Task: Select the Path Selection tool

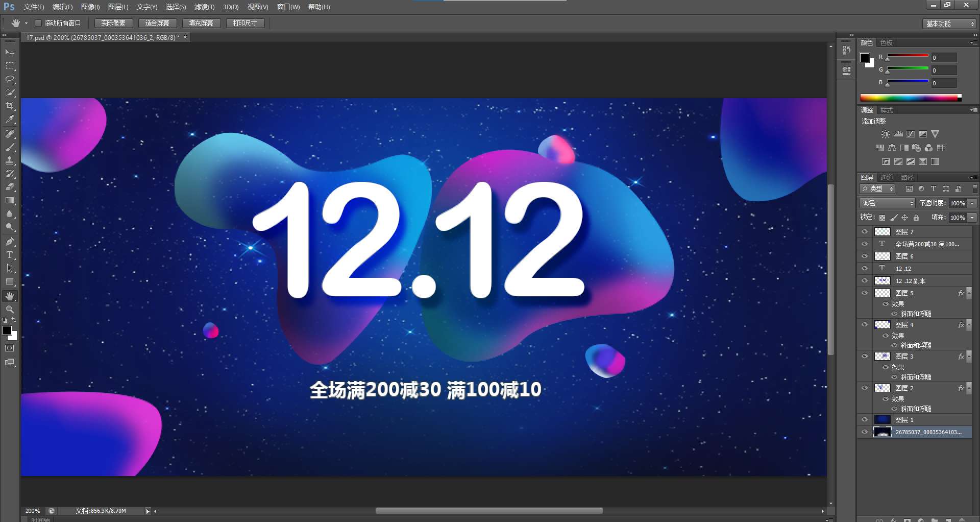Action: (x=10, y=268)
